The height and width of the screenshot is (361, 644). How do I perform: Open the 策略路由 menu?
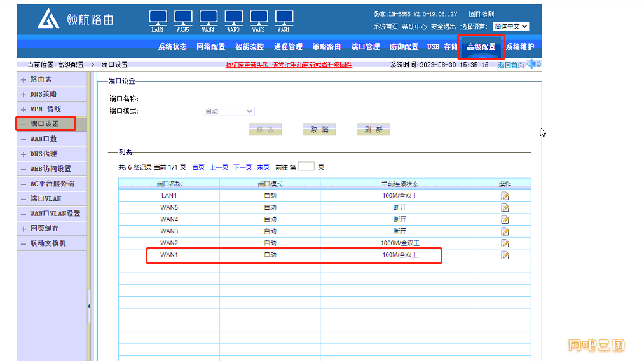pyautogui.click(x=327, y=46)
